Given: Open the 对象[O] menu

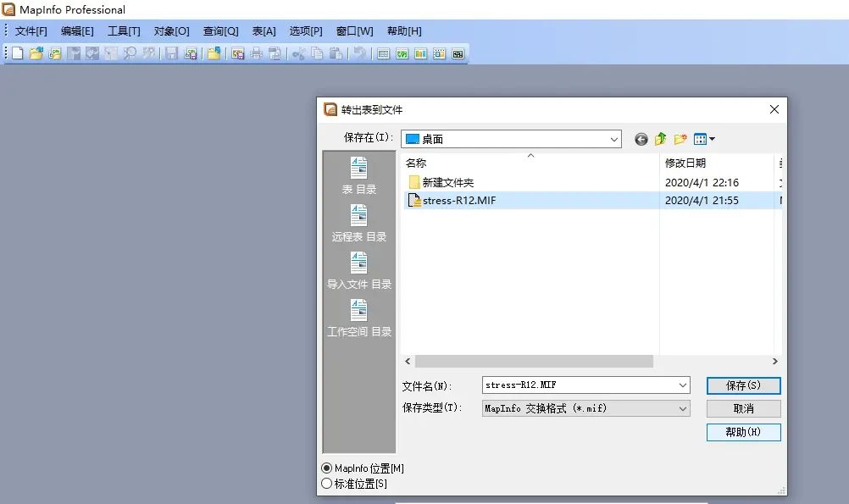Looking at the screenshot, I should [172, 30].
